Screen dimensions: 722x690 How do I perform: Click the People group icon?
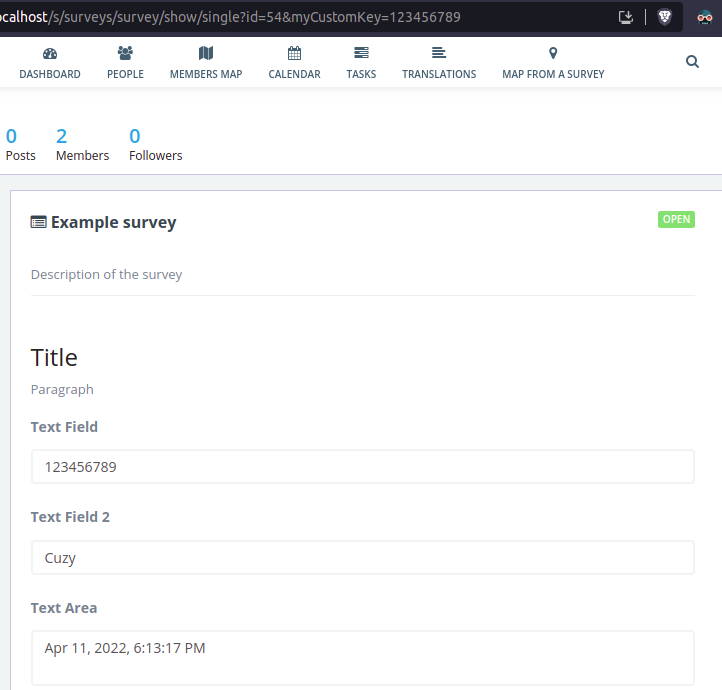click(x=125, y=53)
